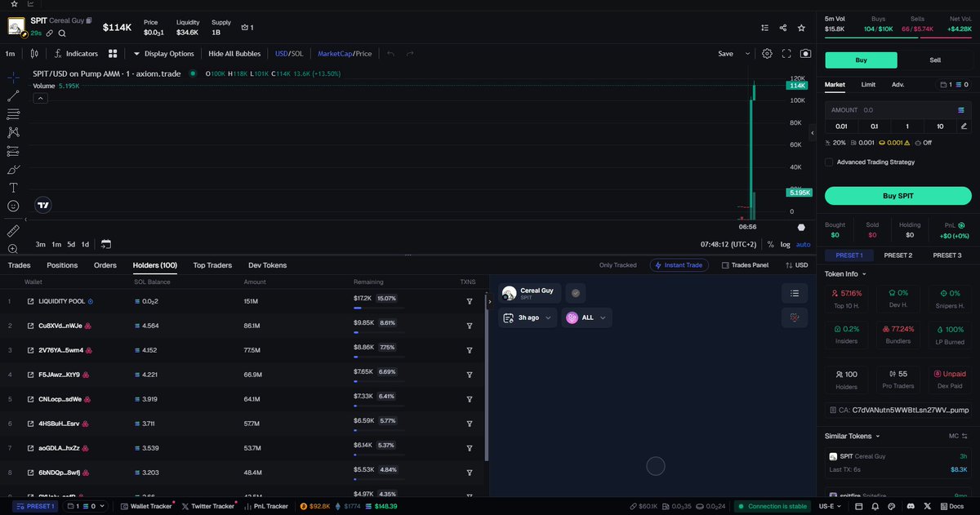Screen dimensions: 980x515
Task: Collapse the chart indicator legend arrow
Action: click(x=40, y=98)
